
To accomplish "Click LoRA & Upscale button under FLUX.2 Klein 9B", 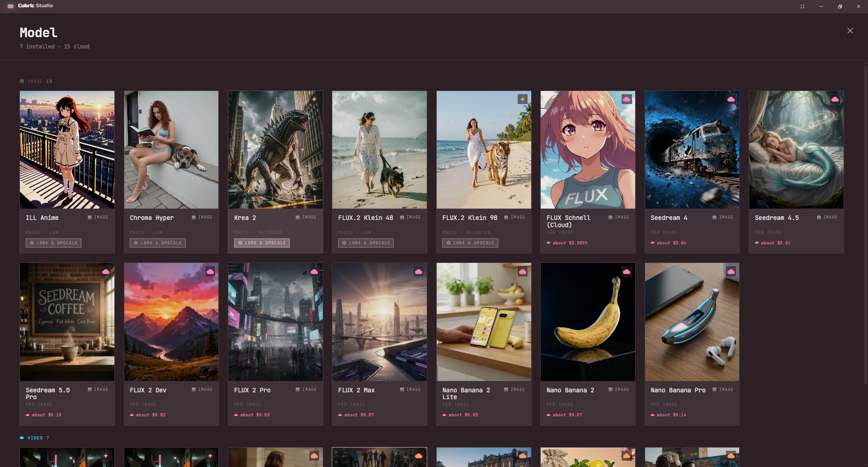I will coord(470,243).
